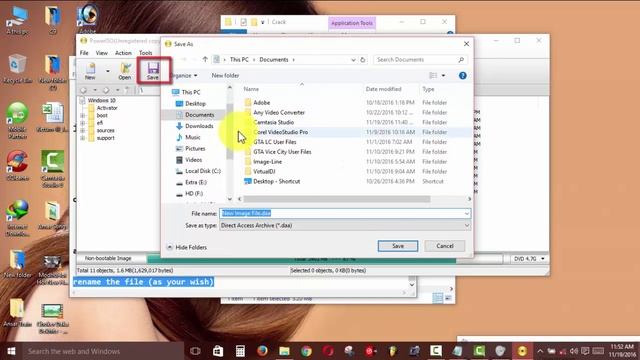Click the search magnifier icon
Viewport: 640px width, 360px height.
click(x=461, y=60)
